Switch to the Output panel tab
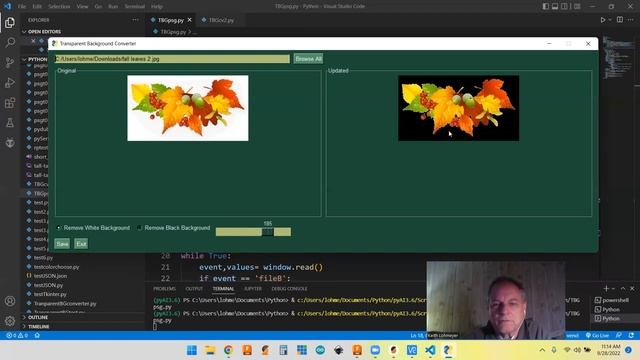The image size is (640, 360). coord(194,289)
